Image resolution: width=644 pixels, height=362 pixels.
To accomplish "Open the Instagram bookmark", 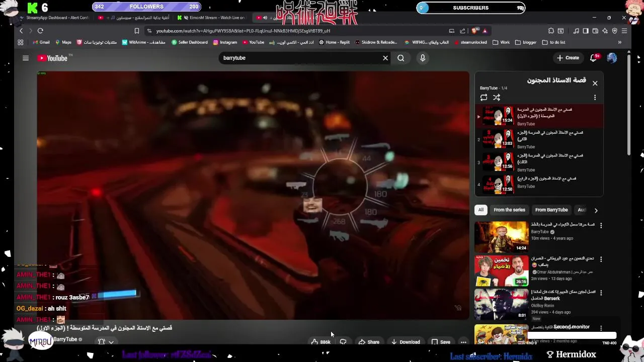I will [x=225, y=42].
